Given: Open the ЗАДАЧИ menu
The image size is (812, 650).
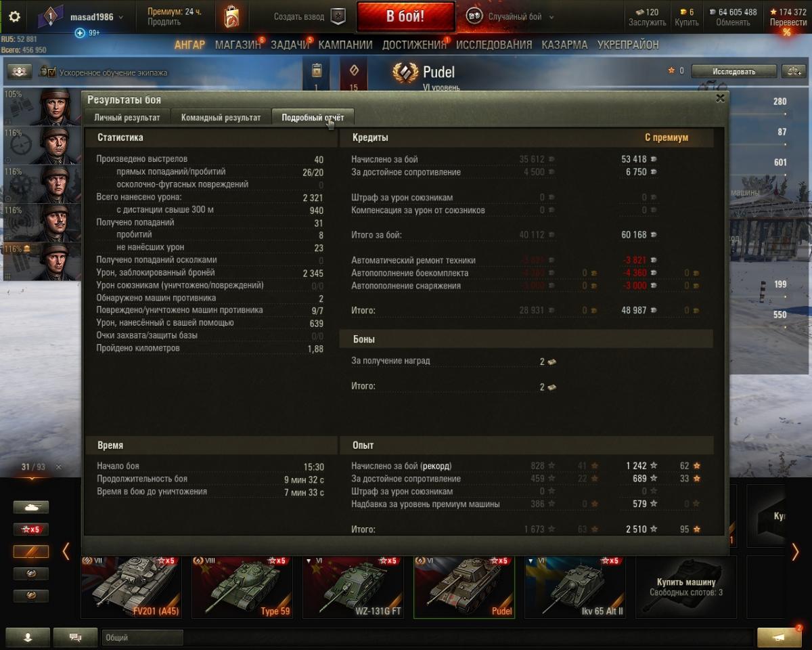Looking at the screenshot, I should click(290, 45).
